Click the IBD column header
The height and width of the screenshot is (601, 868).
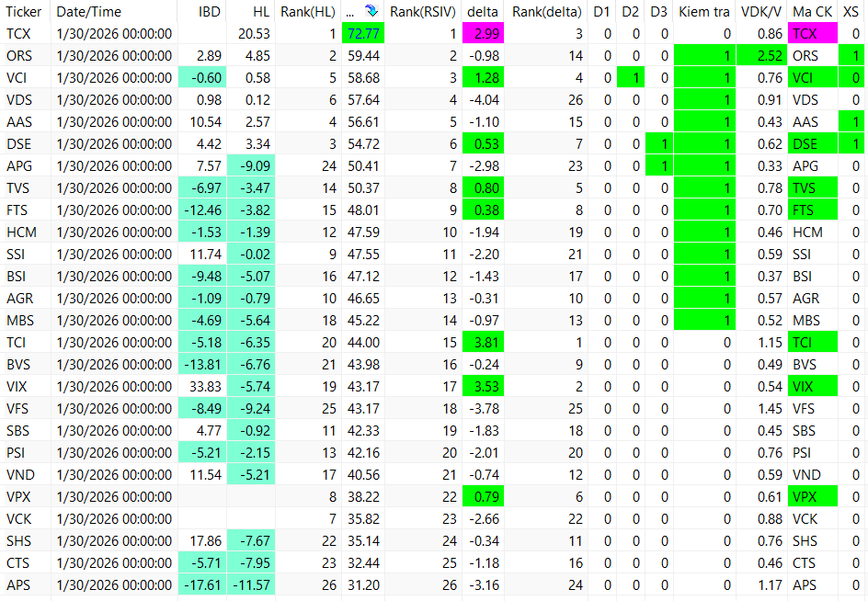[210, 11]
